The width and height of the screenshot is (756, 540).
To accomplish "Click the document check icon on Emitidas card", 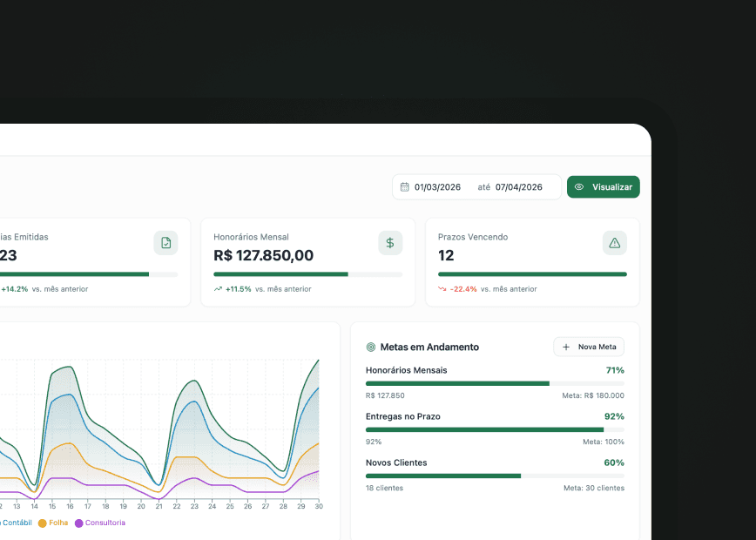I will [165, 243].
